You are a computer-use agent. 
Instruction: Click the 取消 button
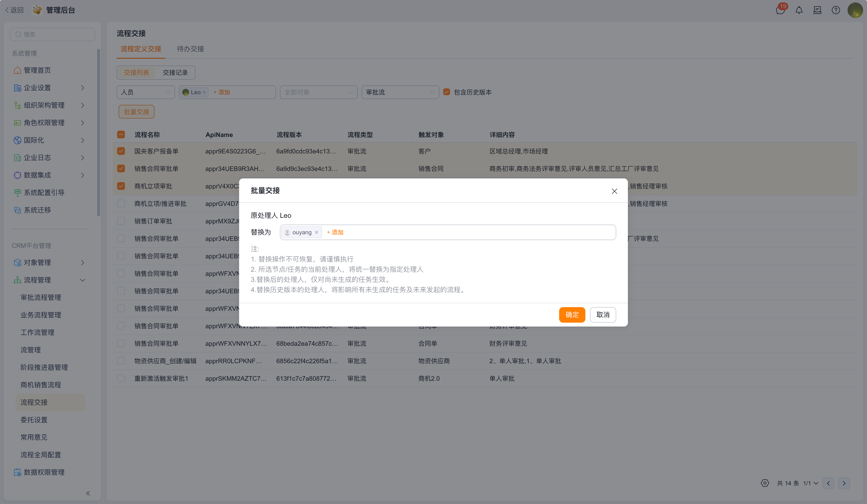603,315
